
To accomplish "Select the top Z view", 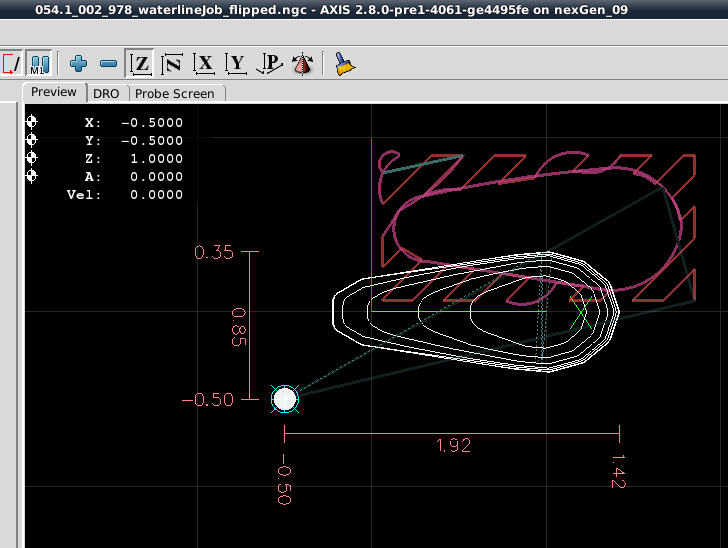I will pyautogui.click(x=141, y=64).
